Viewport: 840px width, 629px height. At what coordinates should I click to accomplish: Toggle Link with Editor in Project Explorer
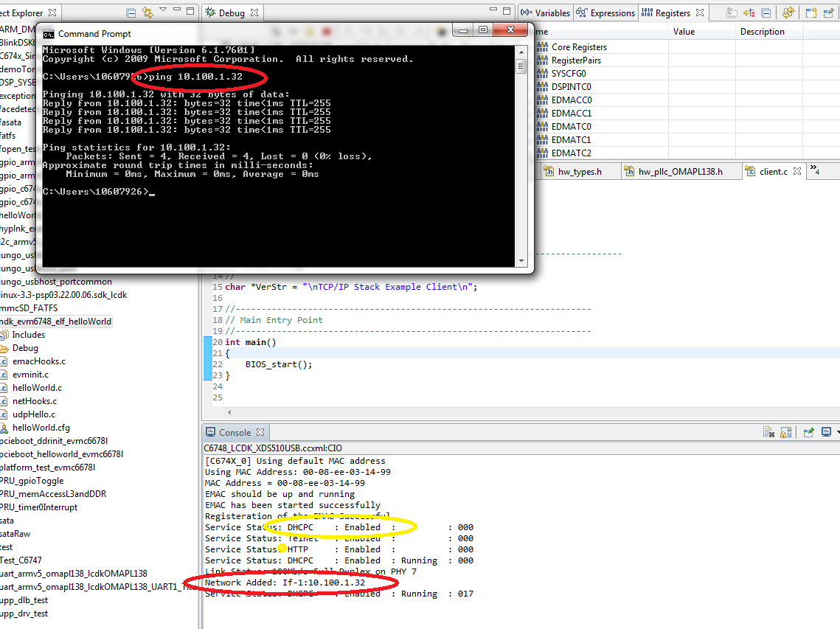point(147,13)
